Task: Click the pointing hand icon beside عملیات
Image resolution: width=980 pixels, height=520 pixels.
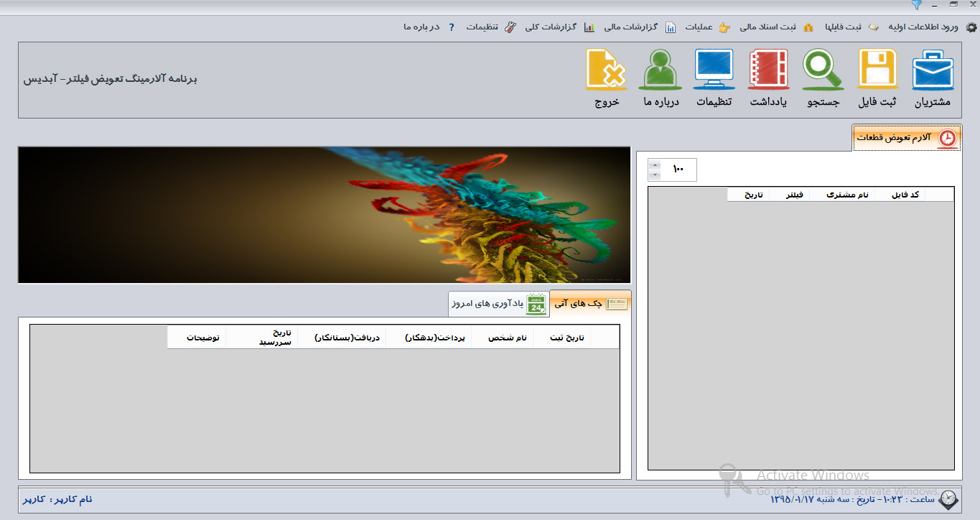Action: coord(724,27)
